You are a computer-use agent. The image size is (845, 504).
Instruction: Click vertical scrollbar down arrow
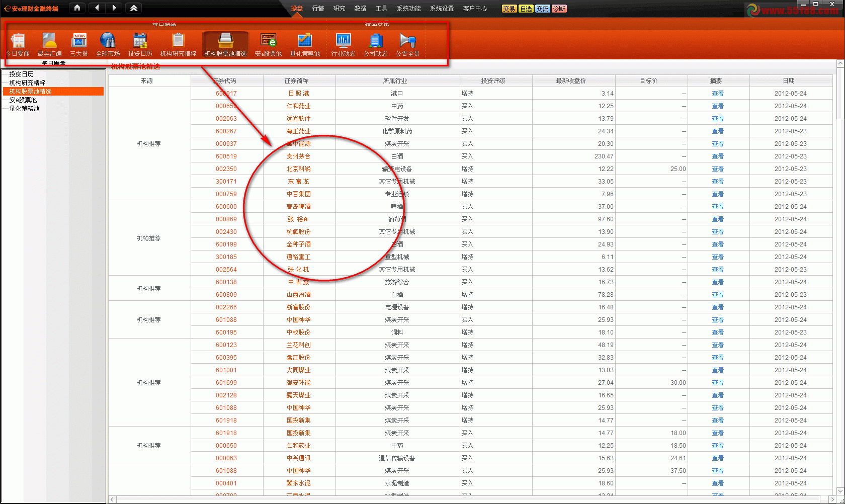tap(840, 491)
